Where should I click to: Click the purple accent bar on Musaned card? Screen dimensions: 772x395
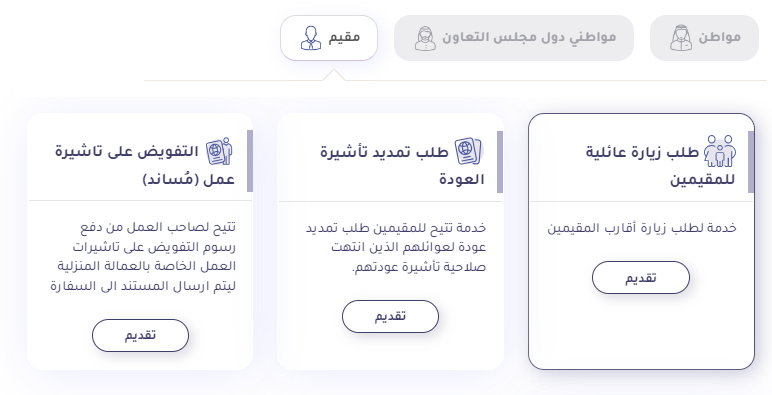(x=250, y=161)
